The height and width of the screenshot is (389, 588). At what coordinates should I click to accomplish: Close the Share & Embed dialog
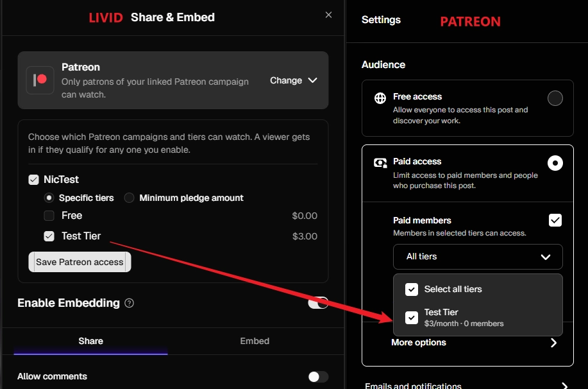click(x=328, y=15)
